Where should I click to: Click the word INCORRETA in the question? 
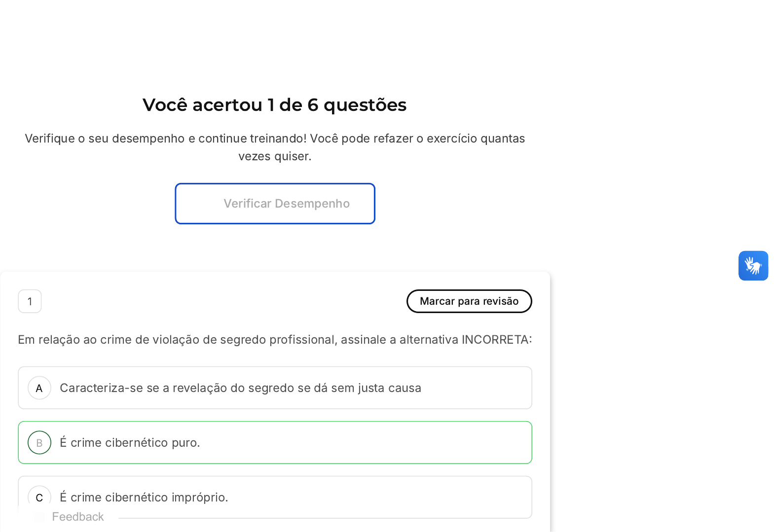[x=495, y=340]
